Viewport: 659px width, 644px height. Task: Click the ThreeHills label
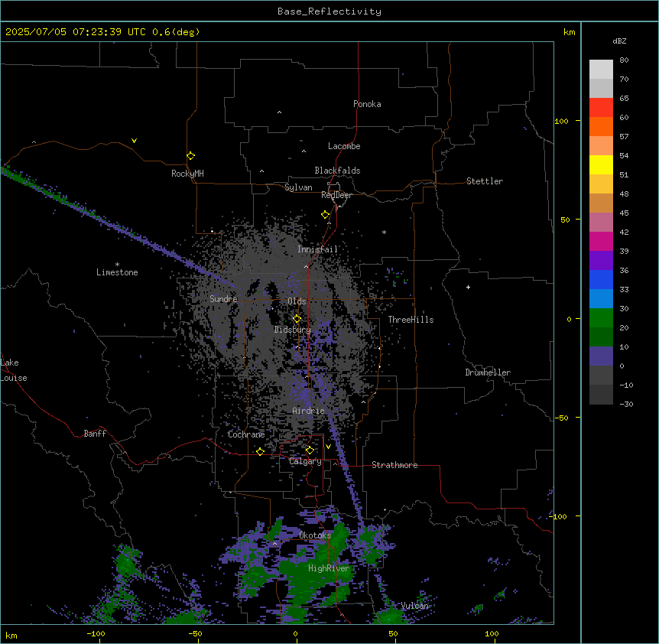click(411, 320)
